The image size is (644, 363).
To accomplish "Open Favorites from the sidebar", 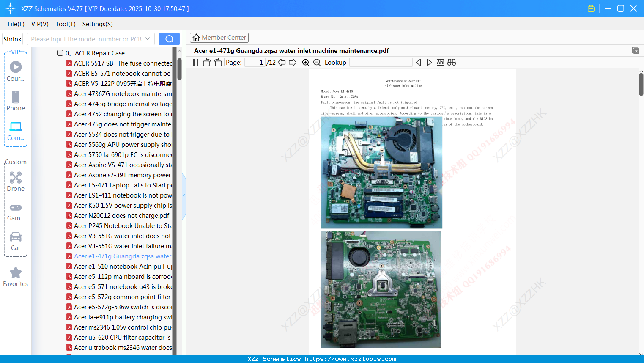I will coord(16,277).
